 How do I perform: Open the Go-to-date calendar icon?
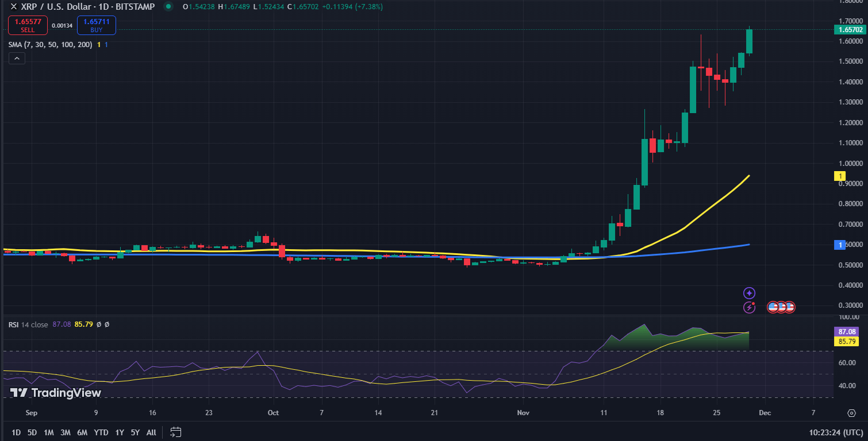[175, 432]
